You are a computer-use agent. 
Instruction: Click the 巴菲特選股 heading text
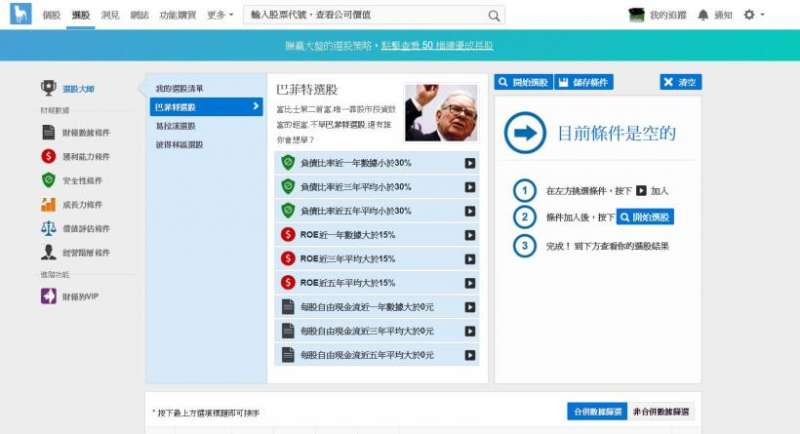coord(307,90)
